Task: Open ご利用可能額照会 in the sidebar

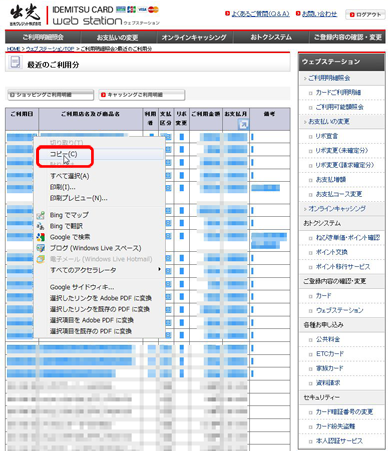Action: pyautogui.click(x=340, y=107)
